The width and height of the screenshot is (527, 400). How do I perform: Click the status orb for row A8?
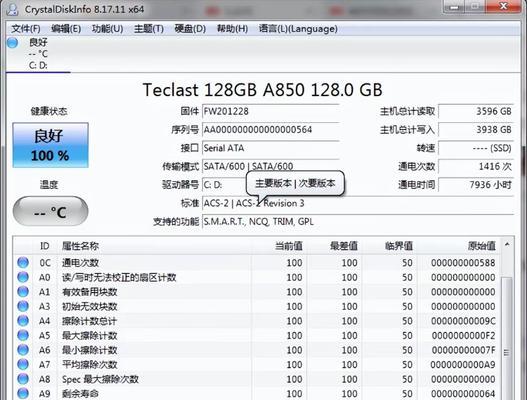point(23,379)
